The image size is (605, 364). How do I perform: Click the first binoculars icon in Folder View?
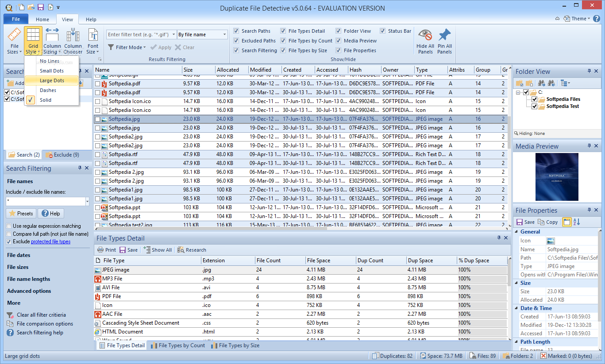click(x=541, y=83)
